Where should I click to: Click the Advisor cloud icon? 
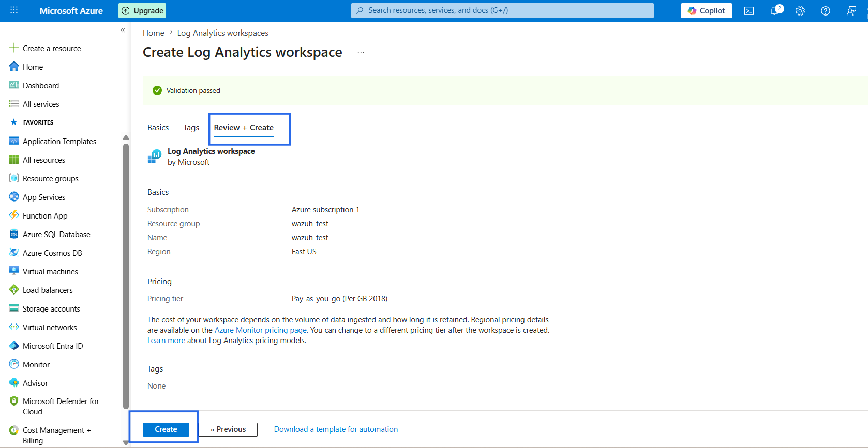point(14,383)
